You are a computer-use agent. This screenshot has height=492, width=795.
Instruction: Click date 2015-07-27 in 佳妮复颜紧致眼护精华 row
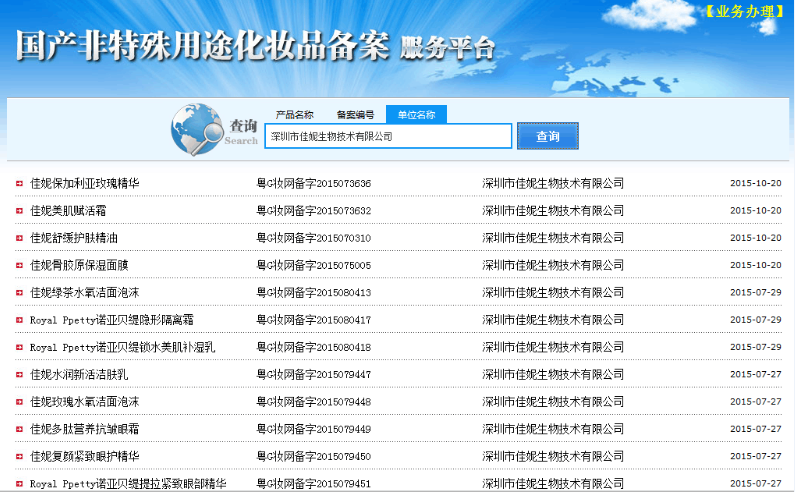tap(755, 456)
